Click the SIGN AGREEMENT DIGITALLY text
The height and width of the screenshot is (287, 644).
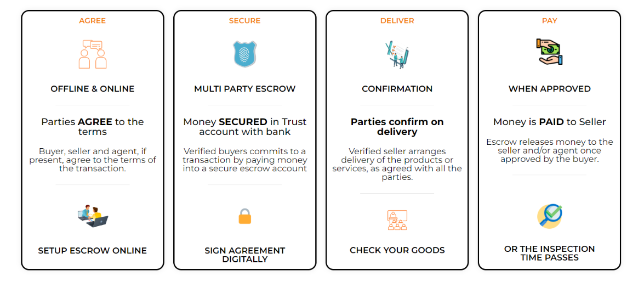(x=245, y=255)
